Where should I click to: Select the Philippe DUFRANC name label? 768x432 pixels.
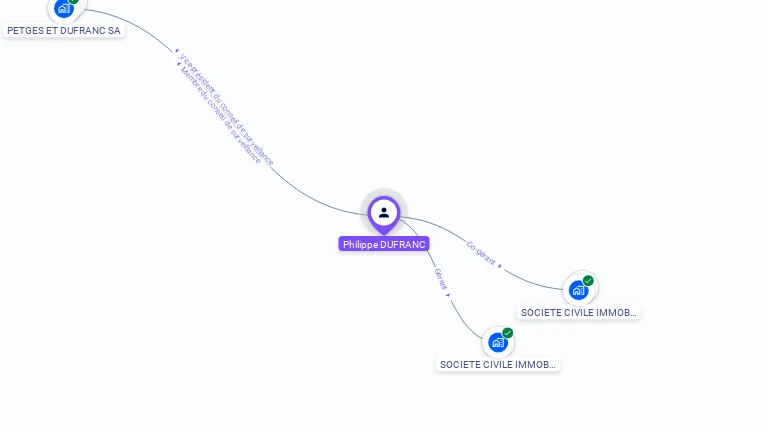[x=384, y=244]
